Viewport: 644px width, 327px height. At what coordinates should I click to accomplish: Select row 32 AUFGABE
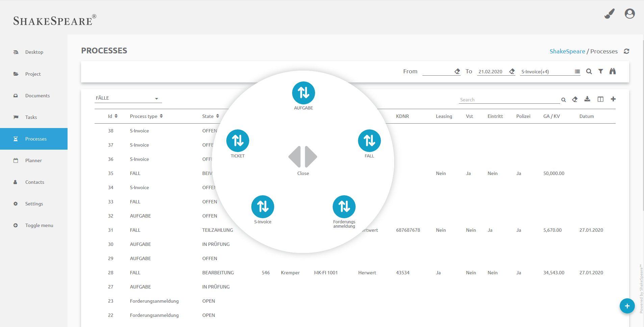pos(355,216)
